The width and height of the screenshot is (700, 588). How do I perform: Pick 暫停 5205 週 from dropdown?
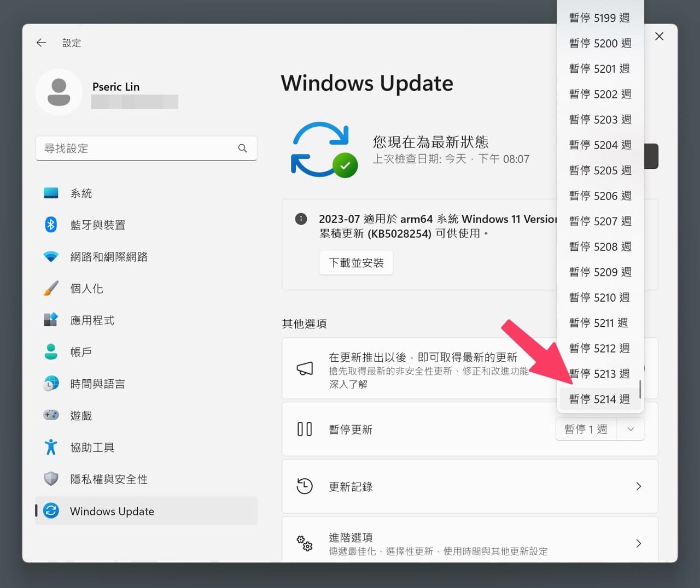click(600, 170)
